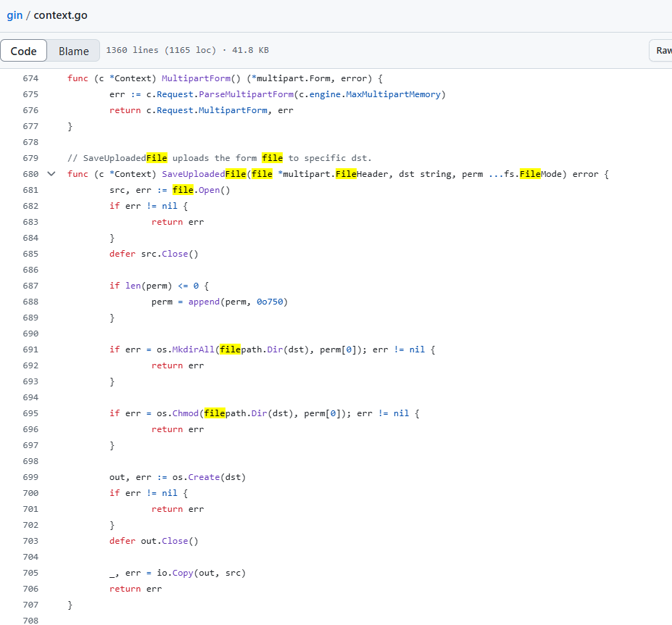Select line number 680

tap(30, 174)
